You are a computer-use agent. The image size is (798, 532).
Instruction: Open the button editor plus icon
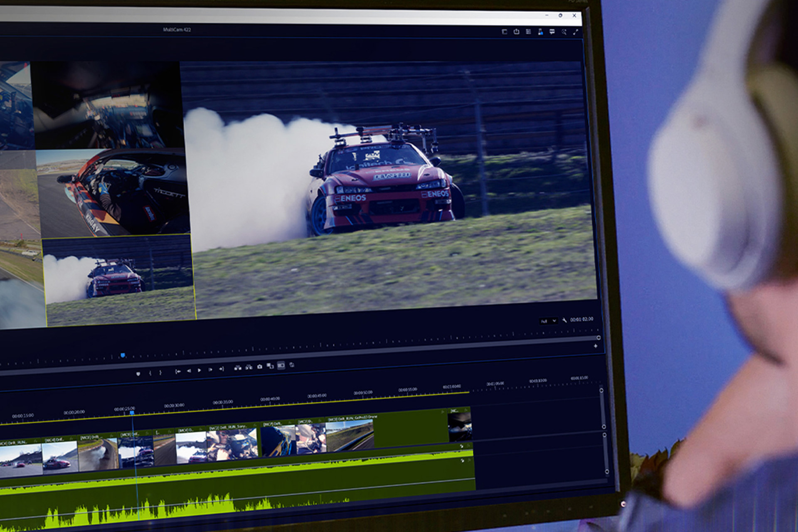click(596, 346)
